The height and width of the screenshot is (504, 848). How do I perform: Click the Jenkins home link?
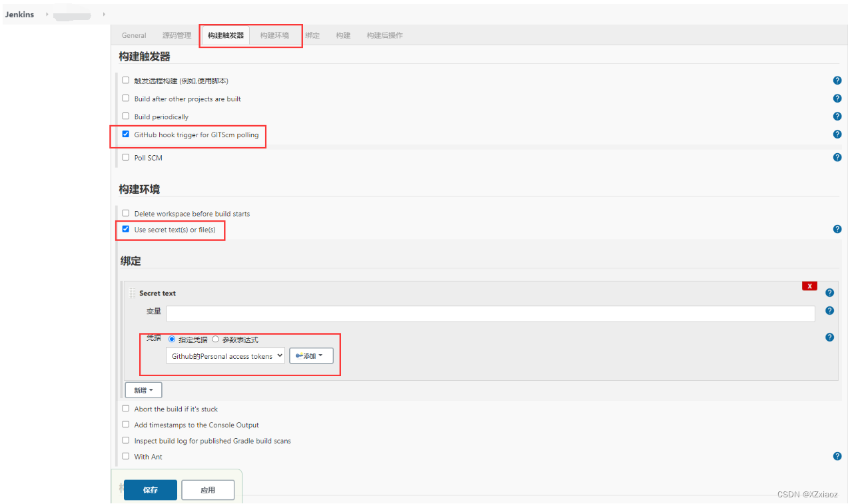(19, 14)
